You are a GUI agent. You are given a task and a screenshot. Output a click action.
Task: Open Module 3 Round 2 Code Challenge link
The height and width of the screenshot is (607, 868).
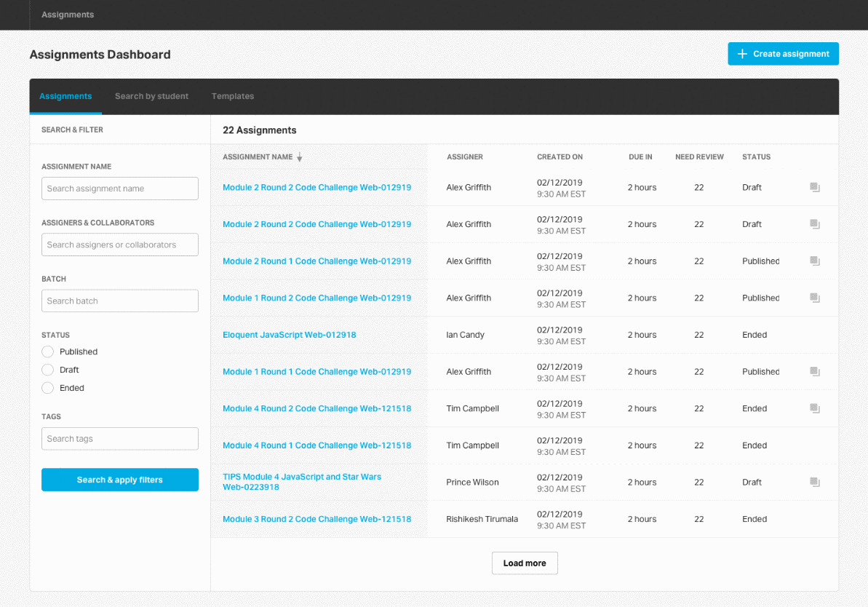[x=316, y=519]
